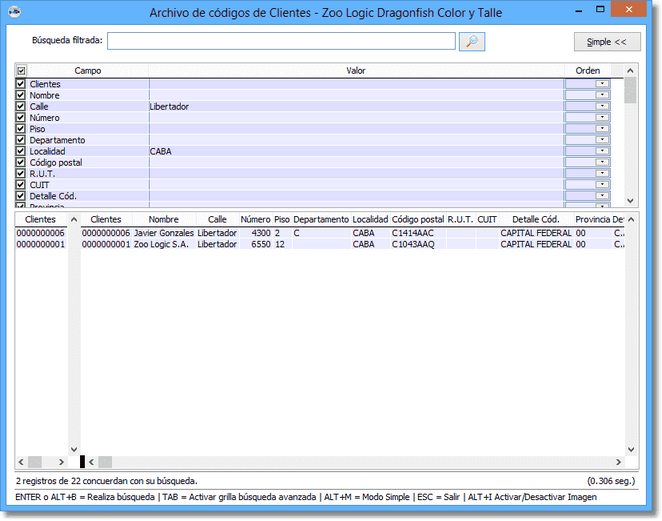Click the results horizontal scrollbar thumb
662x521 pixels.
[x=105, y=462]
